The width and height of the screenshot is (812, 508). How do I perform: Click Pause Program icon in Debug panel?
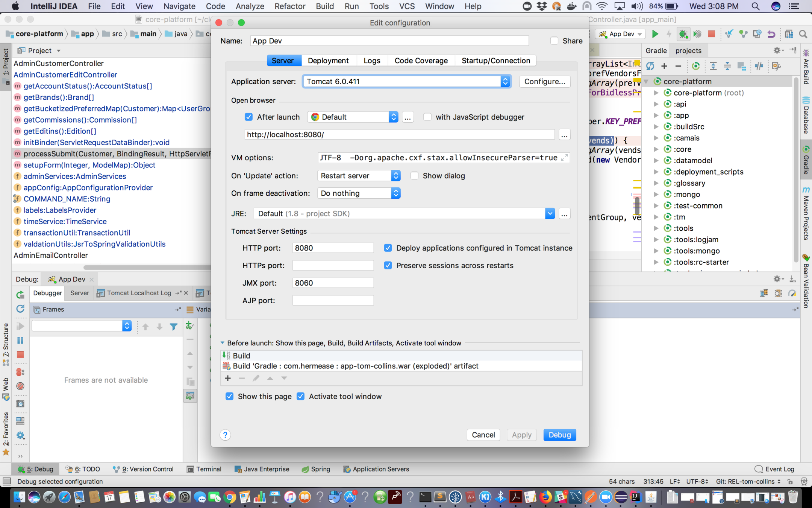pos(20,340)
